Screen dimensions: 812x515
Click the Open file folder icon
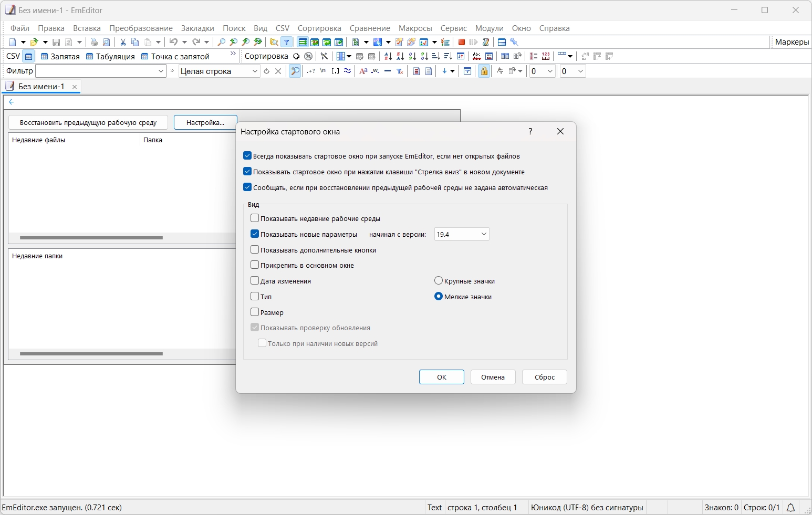[34, 42]
